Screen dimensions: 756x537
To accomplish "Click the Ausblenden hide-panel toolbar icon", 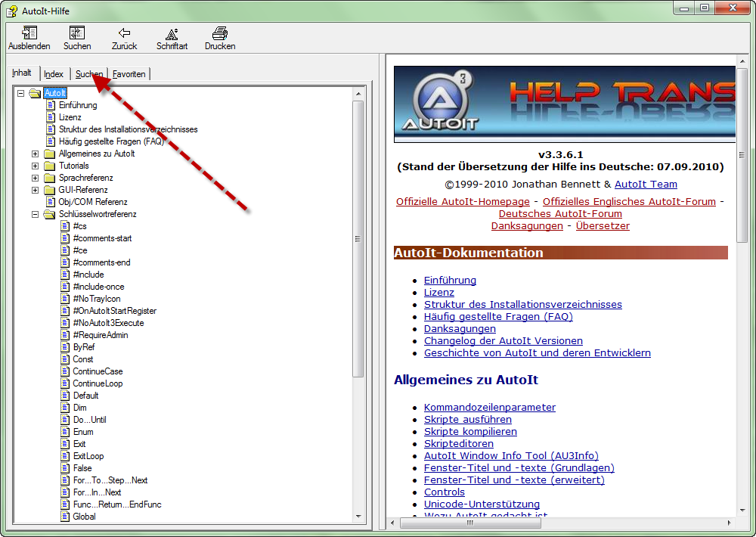I will point(29,33).
